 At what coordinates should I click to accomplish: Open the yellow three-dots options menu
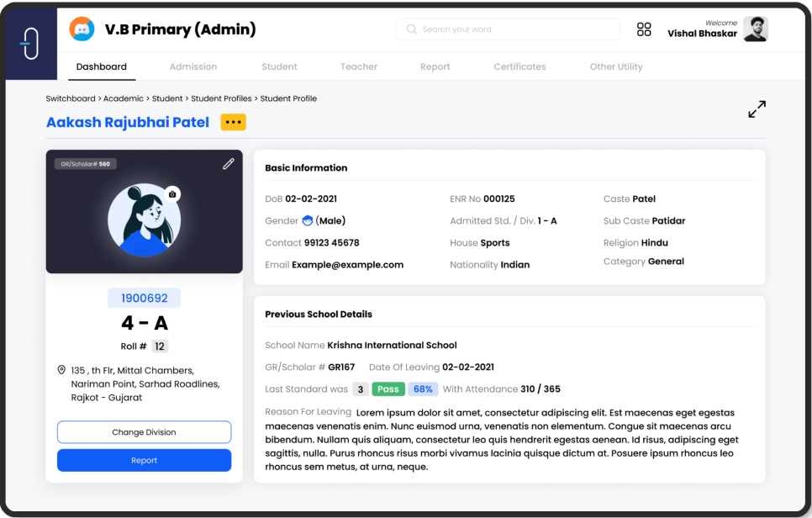pos(233,123)
